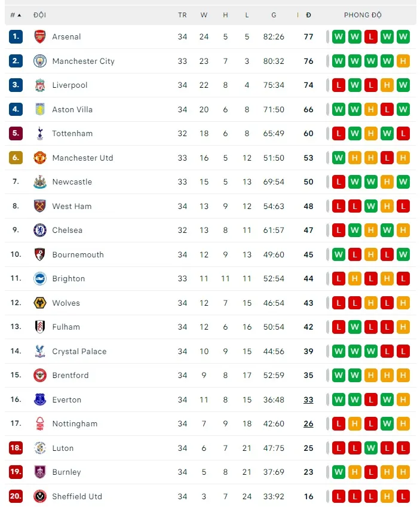
Task: Click Manchester City's yellow H form badge
Action: (403, 61)
